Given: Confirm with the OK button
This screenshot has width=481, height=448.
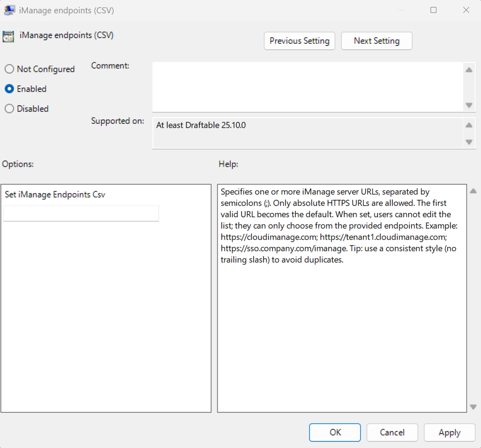Looking at the screenshot, I should point(335,432).
